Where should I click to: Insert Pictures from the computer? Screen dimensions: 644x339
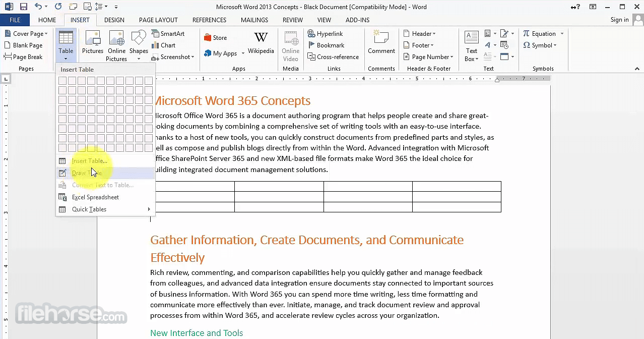coord(93,42)
